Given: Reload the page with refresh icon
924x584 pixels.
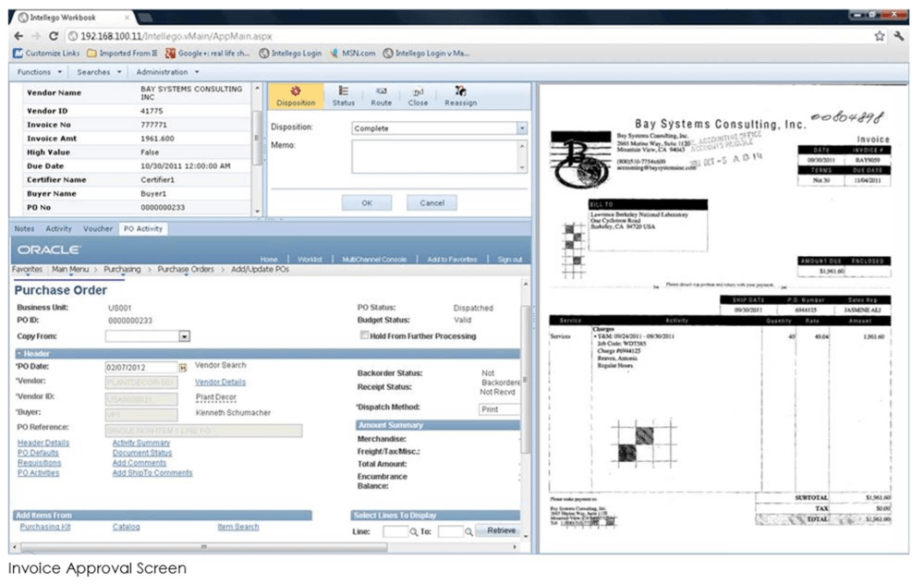Looking at the screenshot, I should tap(54, 36).
